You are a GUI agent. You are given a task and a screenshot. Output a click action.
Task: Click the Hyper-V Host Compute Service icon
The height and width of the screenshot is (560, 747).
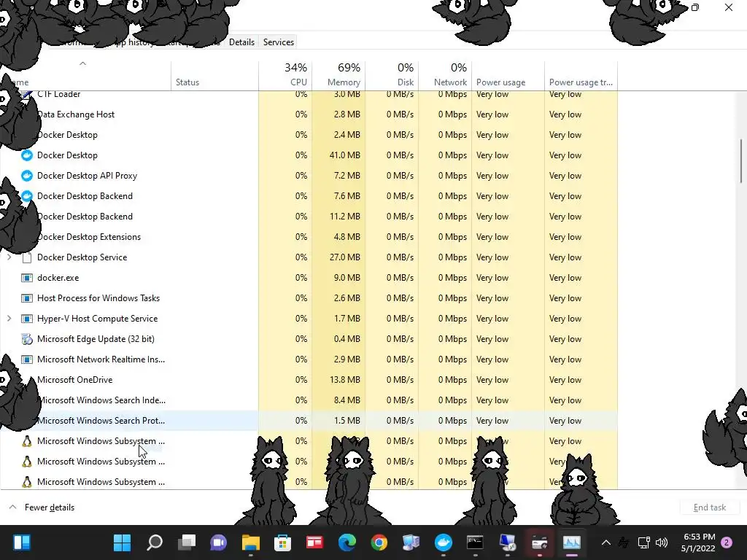[x=27, y=319]
